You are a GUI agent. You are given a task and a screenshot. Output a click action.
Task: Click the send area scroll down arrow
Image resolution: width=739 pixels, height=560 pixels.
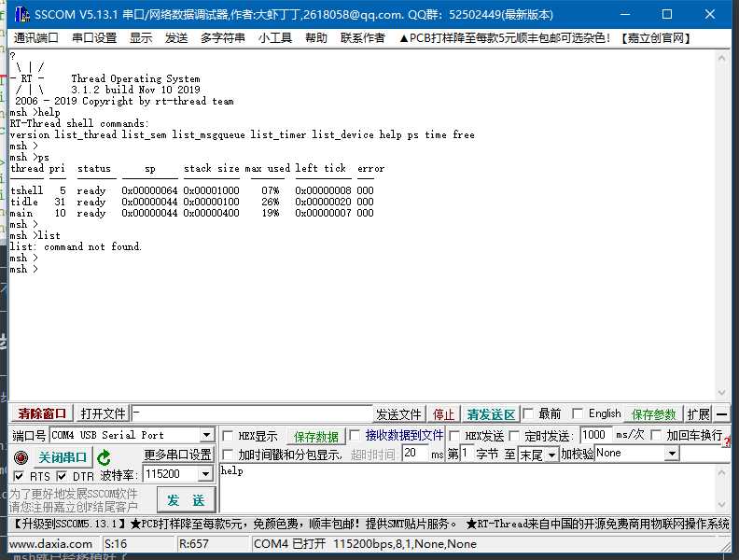pyautogui.click(x=721, y=505)
